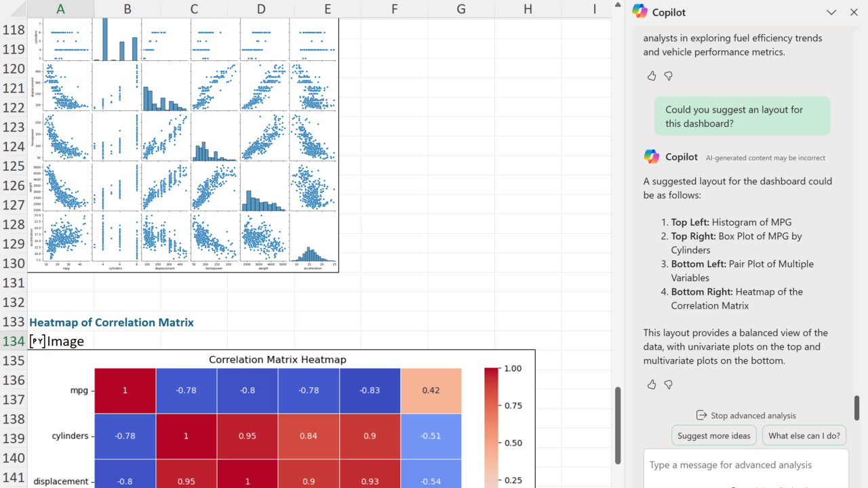Select the Heatmap of Correlation Matrix heading cell
This screenshot has height=488, width=868.
tap(111, 323)
